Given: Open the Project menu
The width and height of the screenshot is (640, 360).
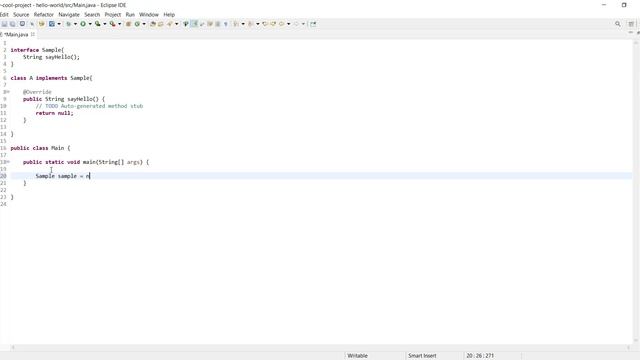Looking at the screenshot, I should click(113, 14).
